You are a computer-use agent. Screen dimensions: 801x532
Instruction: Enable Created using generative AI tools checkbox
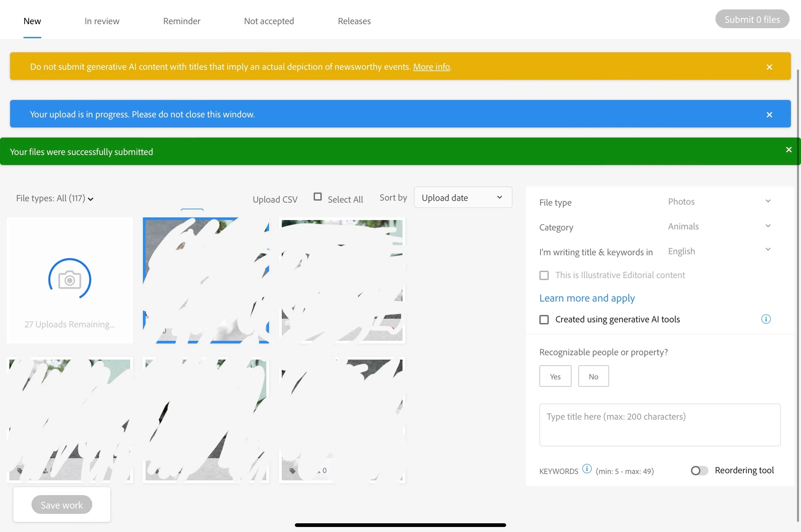544,320
